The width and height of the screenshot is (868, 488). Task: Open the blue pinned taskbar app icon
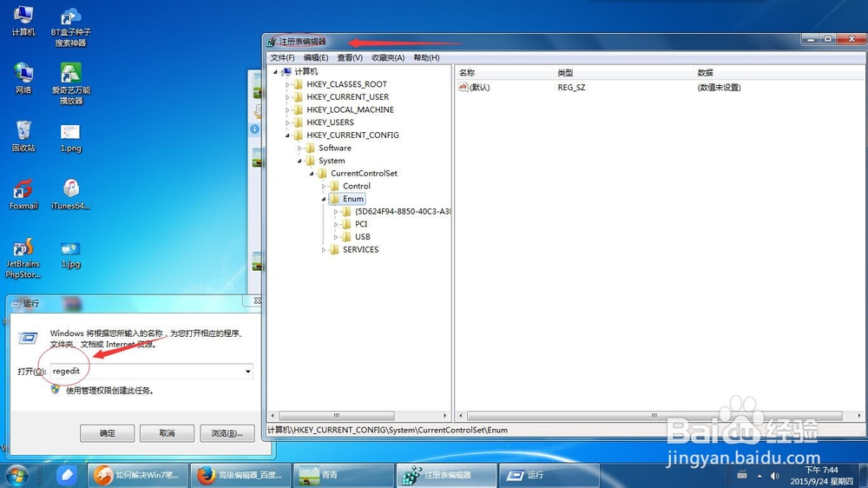tap(67, 475)
